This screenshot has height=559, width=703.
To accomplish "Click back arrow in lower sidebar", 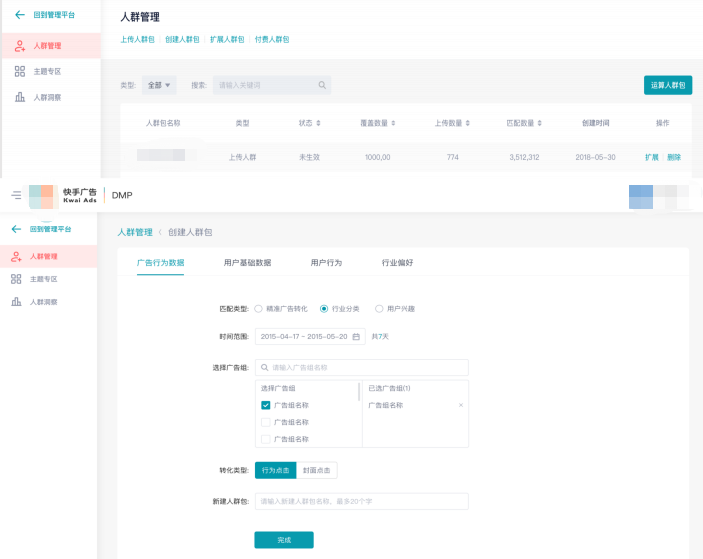I will [16, 229].
